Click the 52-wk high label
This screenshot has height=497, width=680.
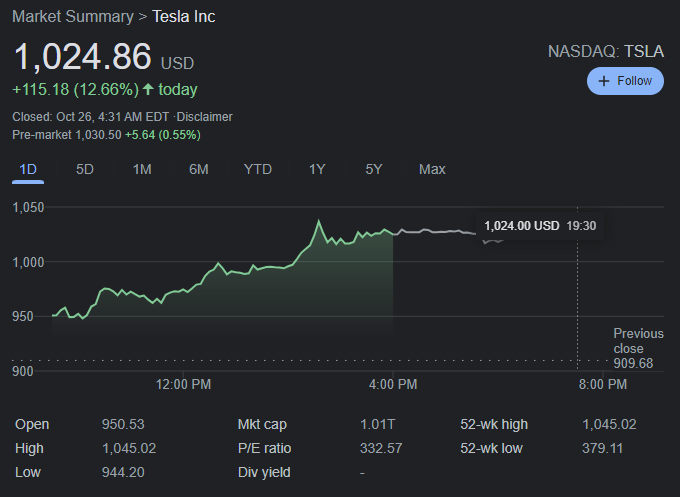coord(494,424)
